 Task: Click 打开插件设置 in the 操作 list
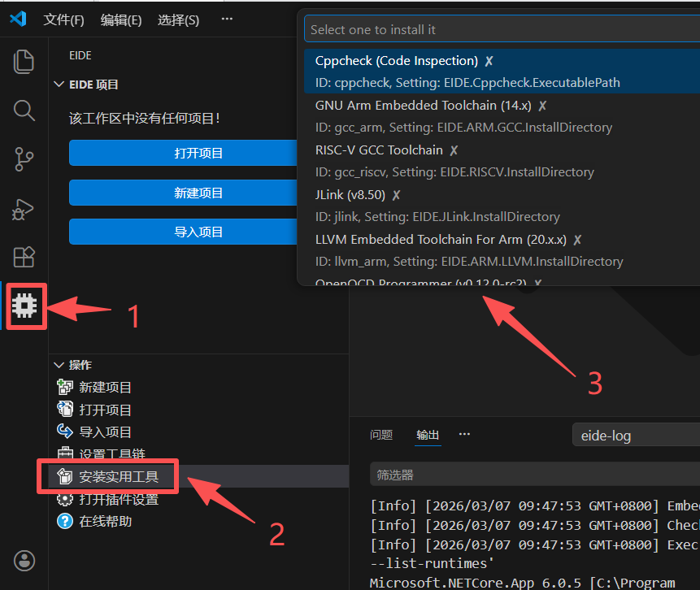[x=119, y=500]
